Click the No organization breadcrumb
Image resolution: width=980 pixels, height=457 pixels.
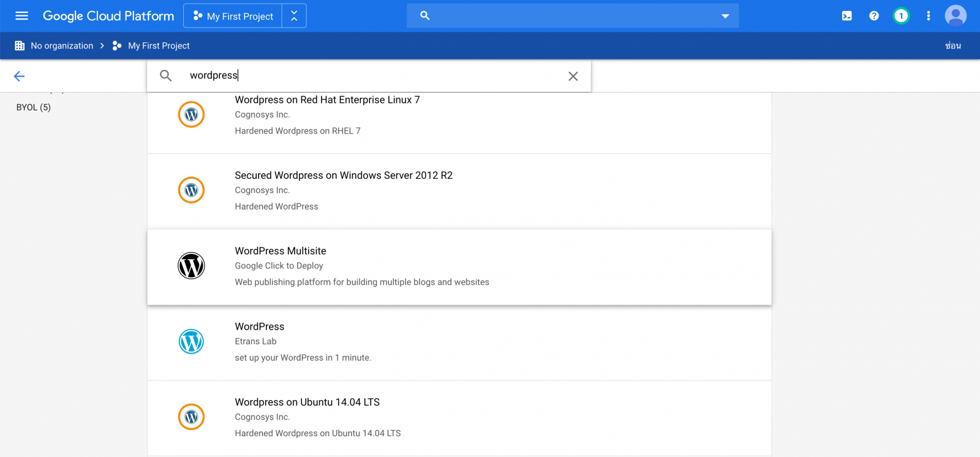coord(62,46)
